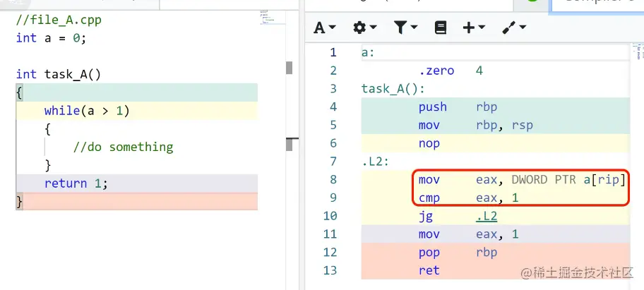
Task: Click the 'pop rbp' instruction
Action: pos(458,253)
